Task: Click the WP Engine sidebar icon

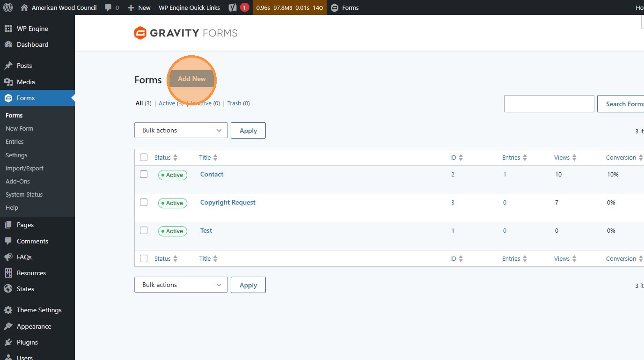Action: pyautogui.click(x=8, y=29)
